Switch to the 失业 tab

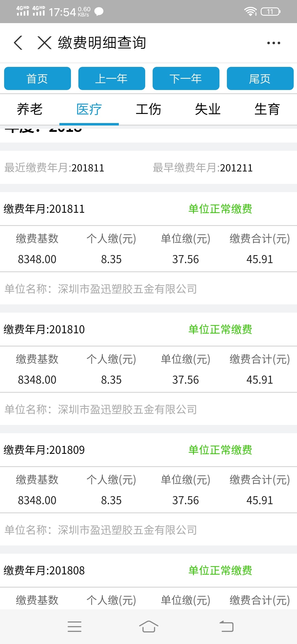pyautogui.click(x=208, y=109)
